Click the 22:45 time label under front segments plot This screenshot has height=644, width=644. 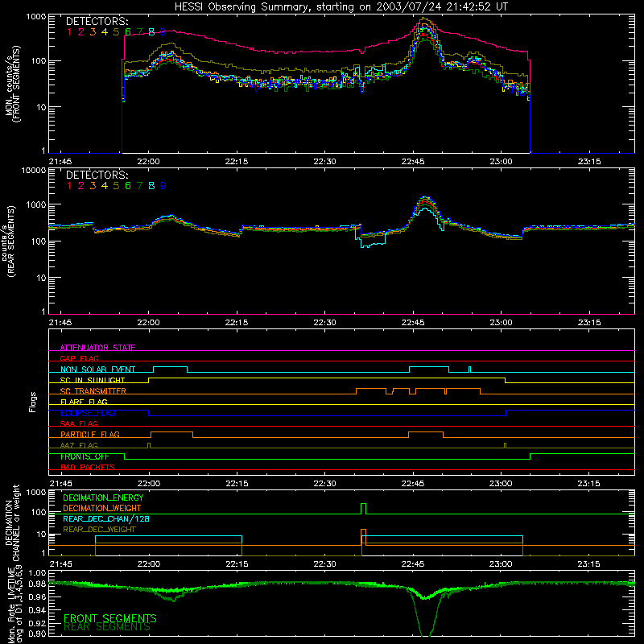(x=413, y=162)
